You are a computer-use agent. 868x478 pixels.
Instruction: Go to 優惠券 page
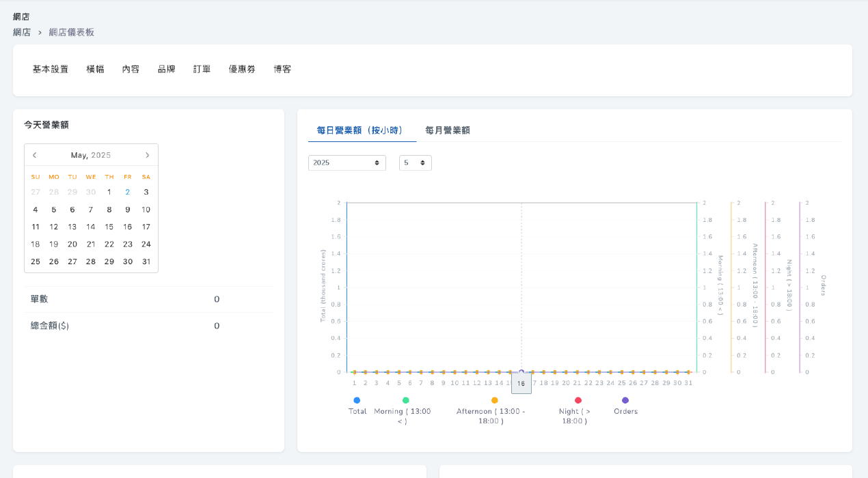coord(242,69)
